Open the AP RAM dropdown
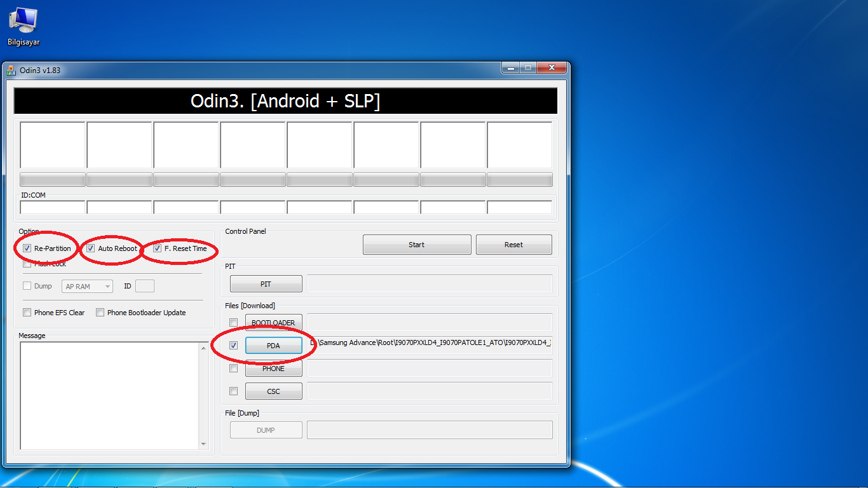Viewport: 868px width, 488px height. (x=87, y=287)
